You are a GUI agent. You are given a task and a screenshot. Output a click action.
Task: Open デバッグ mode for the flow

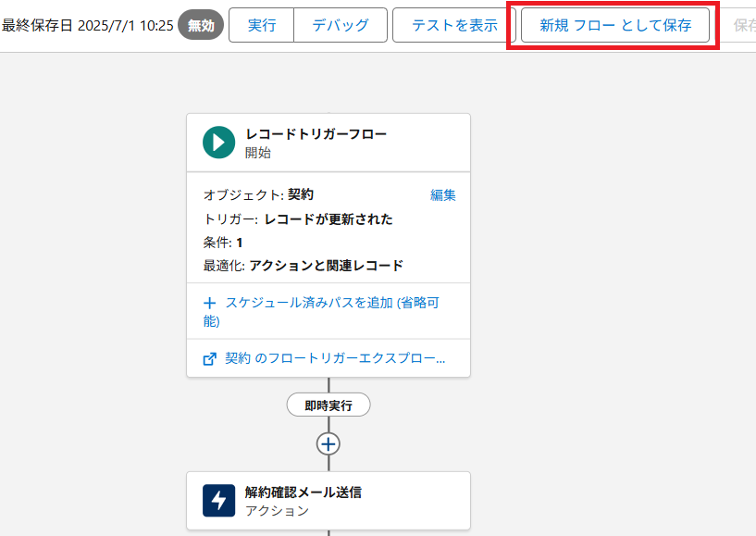(x=340, y=26)
